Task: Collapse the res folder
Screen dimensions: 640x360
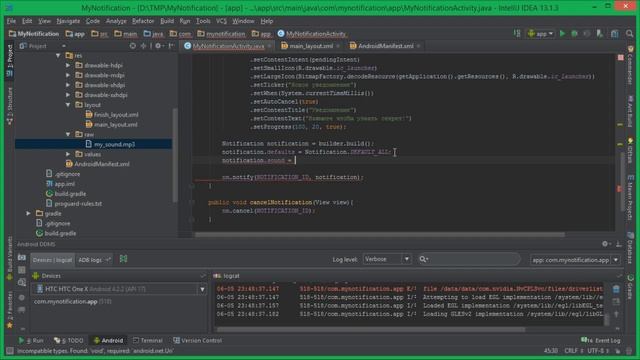Action: tap(58, 56)
